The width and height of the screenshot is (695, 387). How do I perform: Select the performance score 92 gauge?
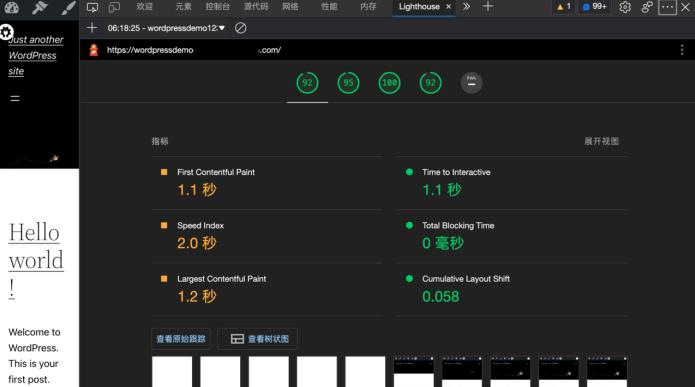pyautogui.click(x=307, y=83)
